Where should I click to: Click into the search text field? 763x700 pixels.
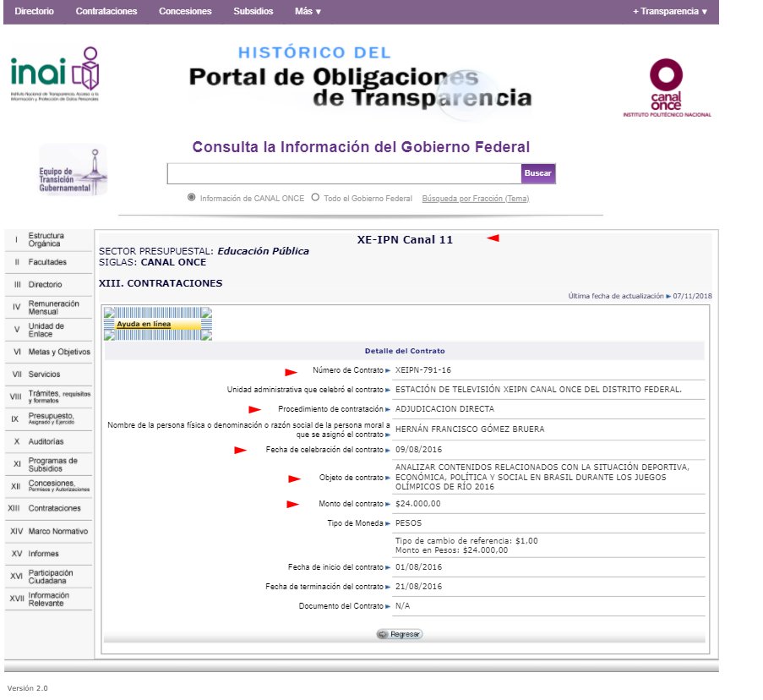click(344, 174)
